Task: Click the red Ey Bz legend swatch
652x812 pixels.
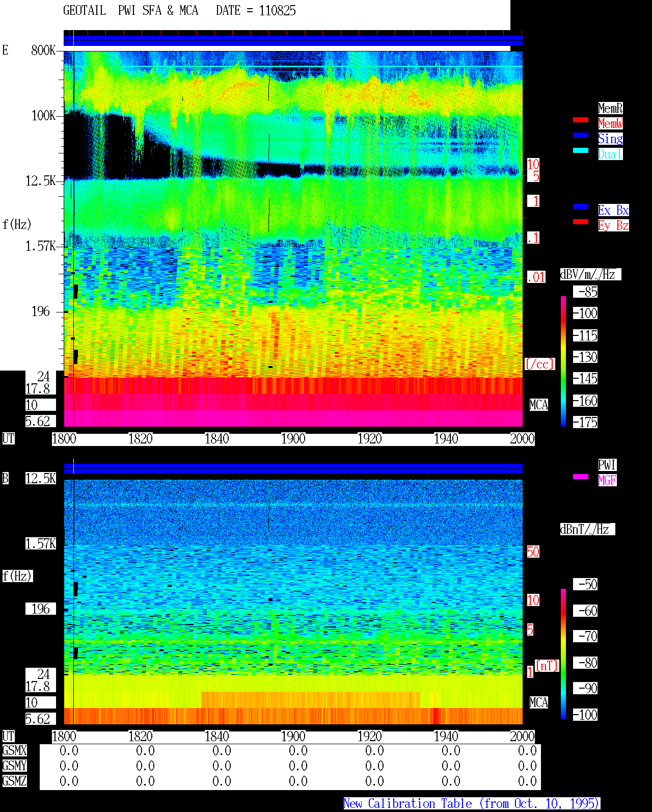Action: click(581, 222)
